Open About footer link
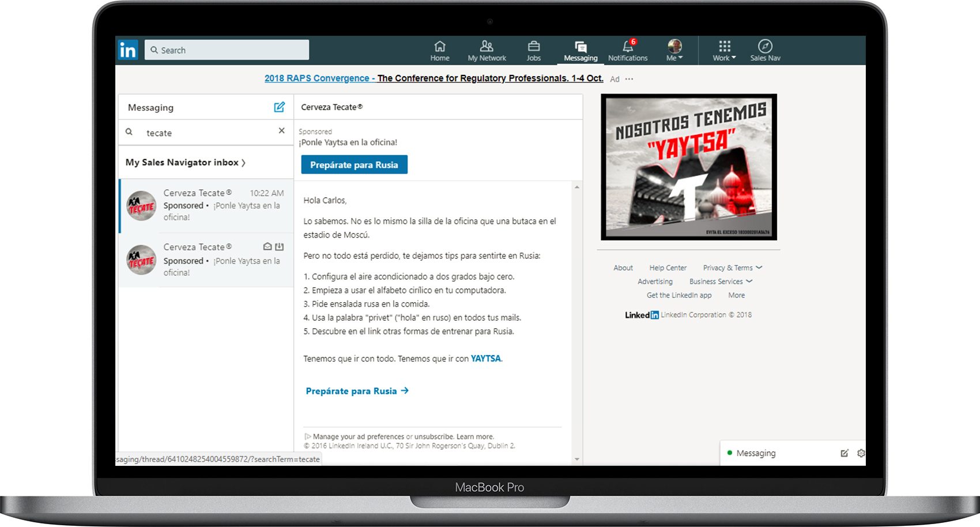The image size is (980, 527). [623, 268]
